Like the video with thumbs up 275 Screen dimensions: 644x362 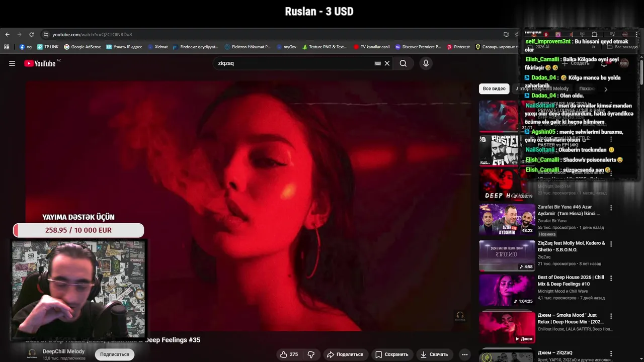pyautogui.click(x=289, y=354)
